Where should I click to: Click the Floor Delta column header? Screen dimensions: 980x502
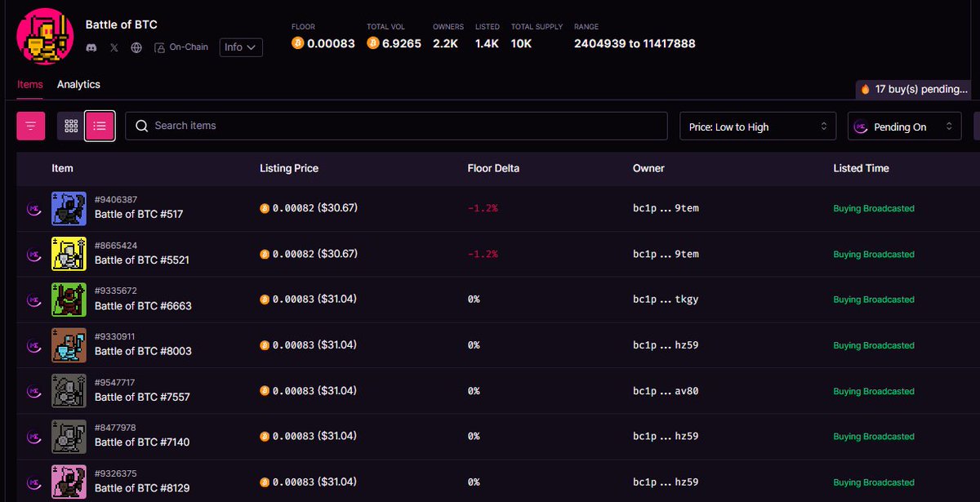point(493,168)
